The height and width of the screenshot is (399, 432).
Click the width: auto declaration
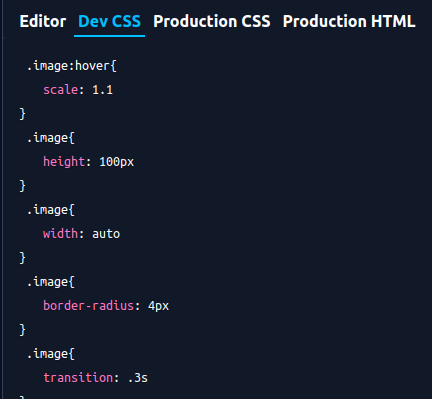(82, 234)
